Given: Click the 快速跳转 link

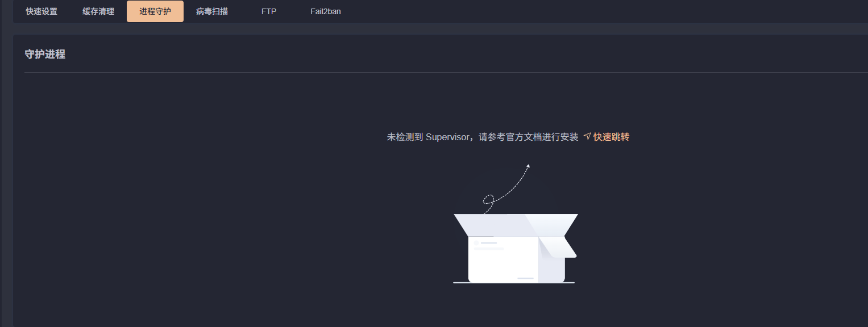Looking at the screenshot, I should click(612, 137).
